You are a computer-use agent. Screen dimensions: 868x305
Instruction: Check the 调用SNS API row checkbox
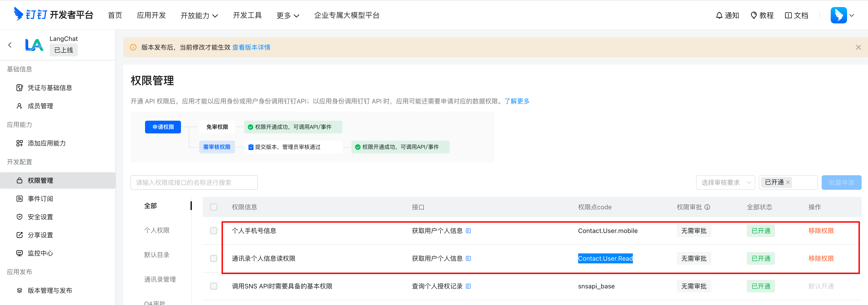214,286
